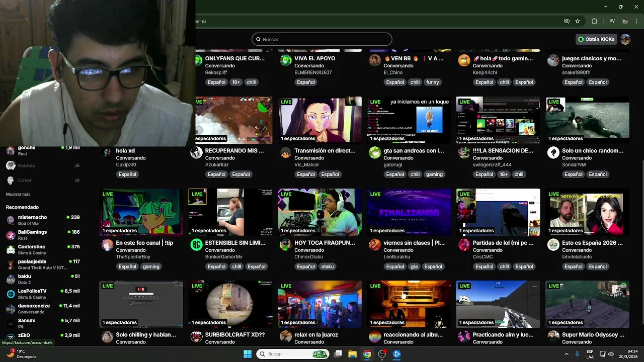Click the TheSpecterBoy channel avatar

click(107, 245)
